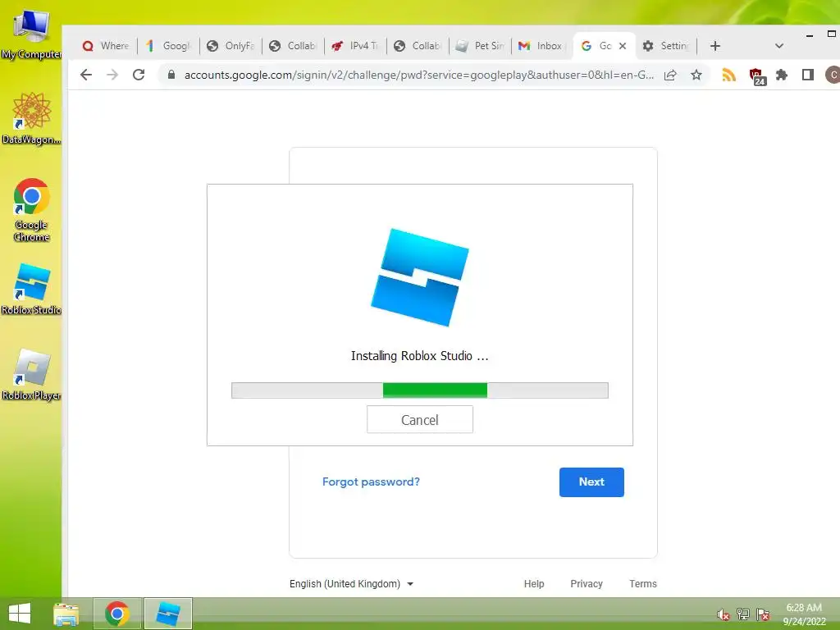Switch to the Gmail Inbox tab

(x=542, y=46)
